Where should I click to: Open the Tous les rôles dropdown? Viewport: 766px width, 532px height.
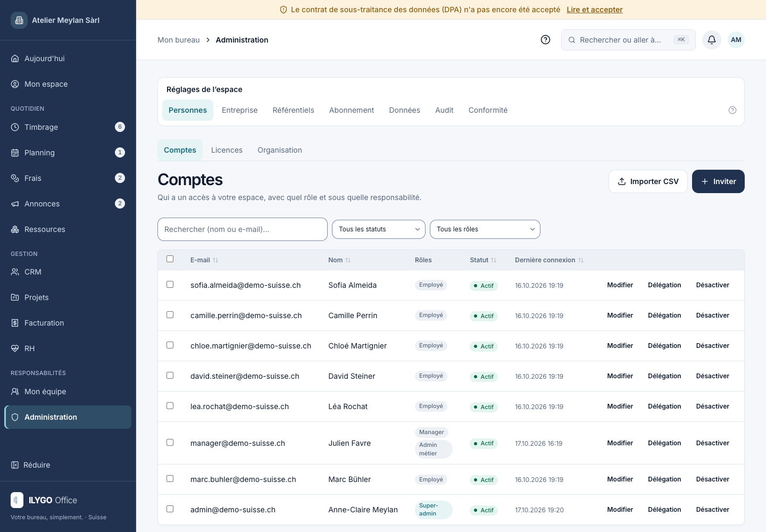pos(485,229)
